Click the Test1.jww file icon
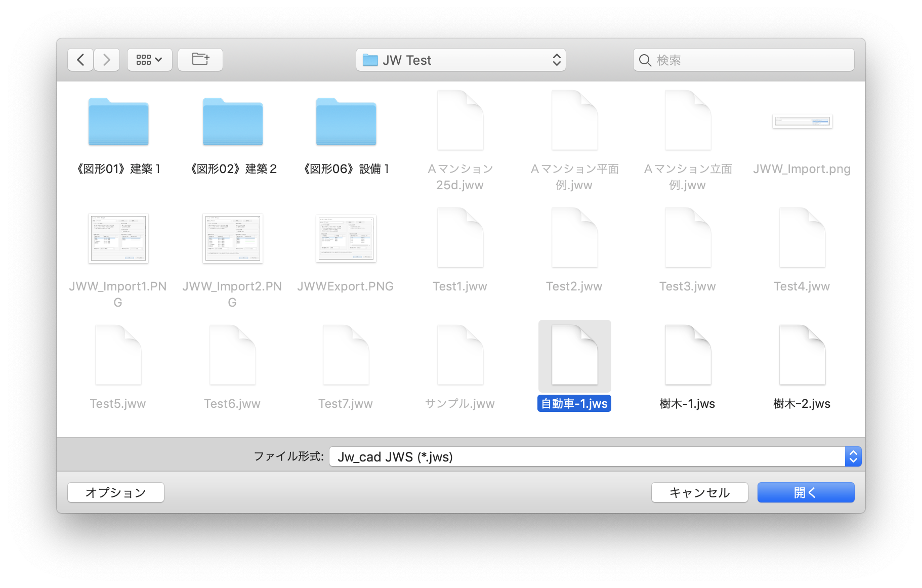Screen dimensions: 922x588 point(460,238)
